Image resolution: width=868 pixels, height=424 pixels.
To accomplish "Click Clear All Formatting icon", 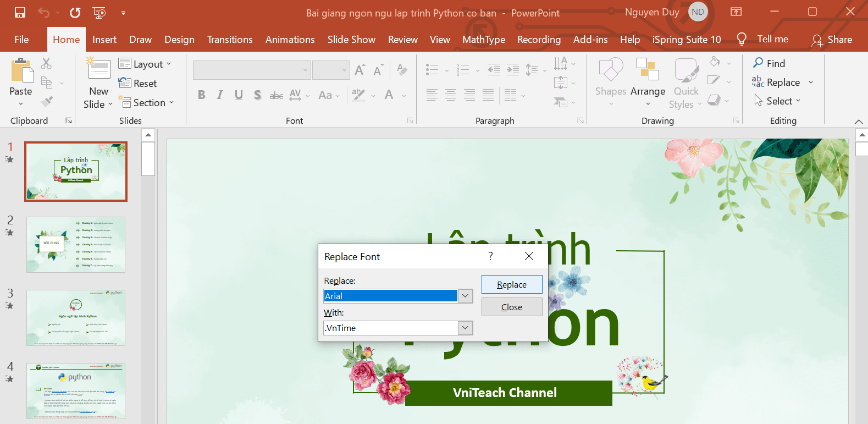I will point(402,70).
